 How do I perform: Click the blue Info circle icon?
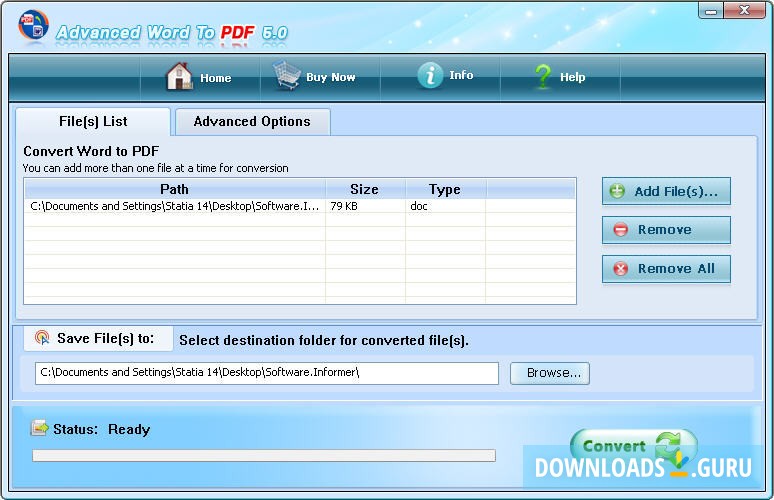pos(430,76)
